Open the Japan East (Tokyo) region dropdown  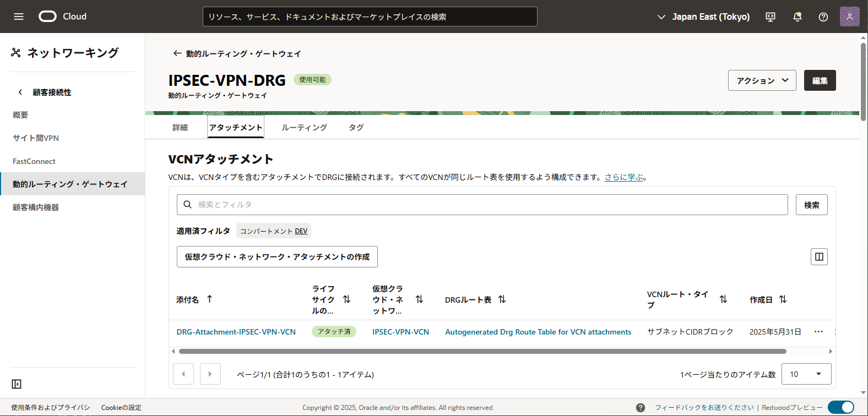pos(703,17)
